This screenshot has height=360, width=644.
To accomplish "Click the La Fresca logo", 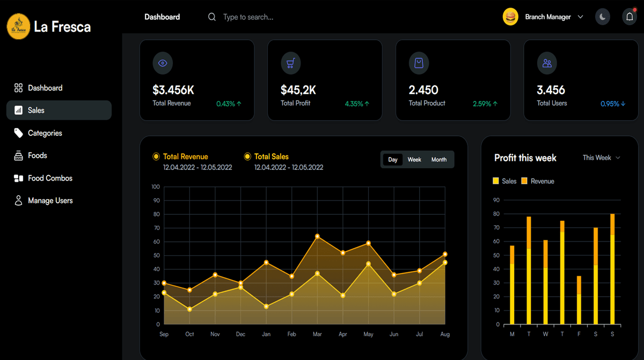I will point(18,26).
